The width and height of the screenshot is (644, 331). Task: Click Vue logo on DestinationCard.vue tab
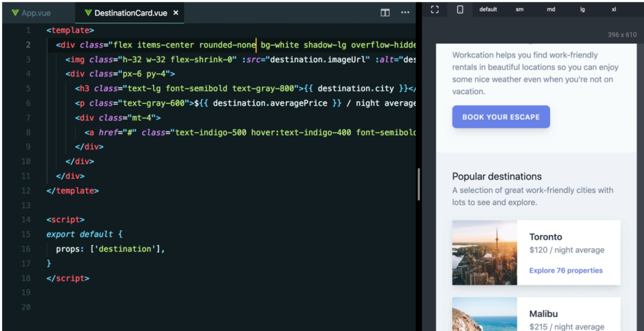point(88,13)
